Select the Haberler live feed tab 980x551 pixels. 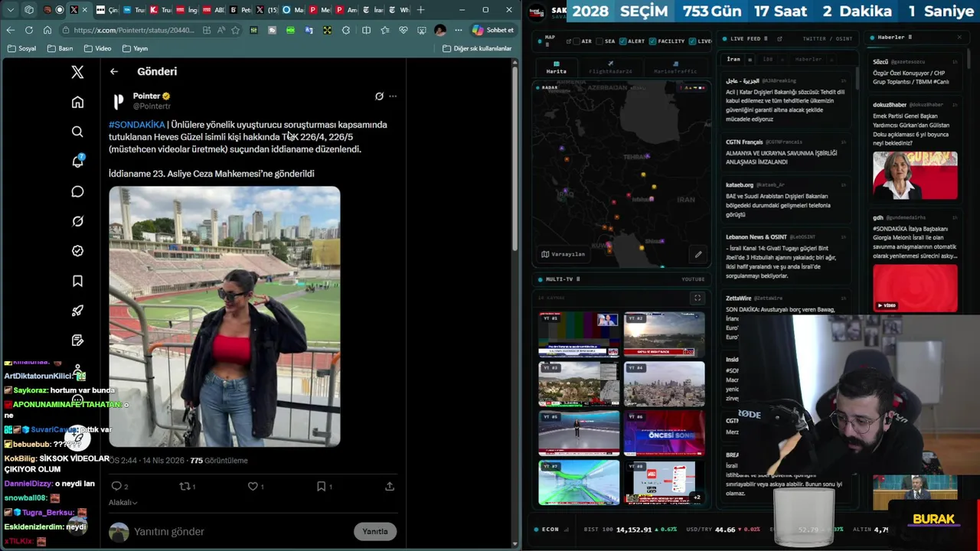808,59
